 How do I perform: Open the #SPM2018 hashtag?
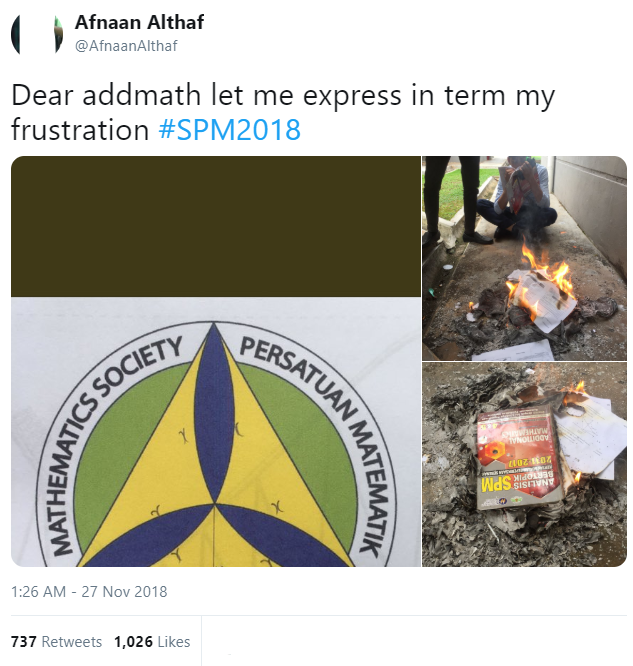click(x=229, y=130)
